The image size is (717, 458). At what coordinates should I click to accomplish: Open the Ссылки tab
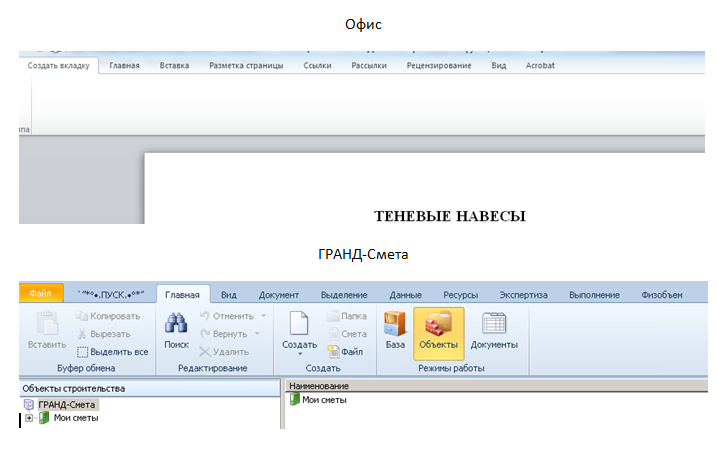(x=317, y=65)
